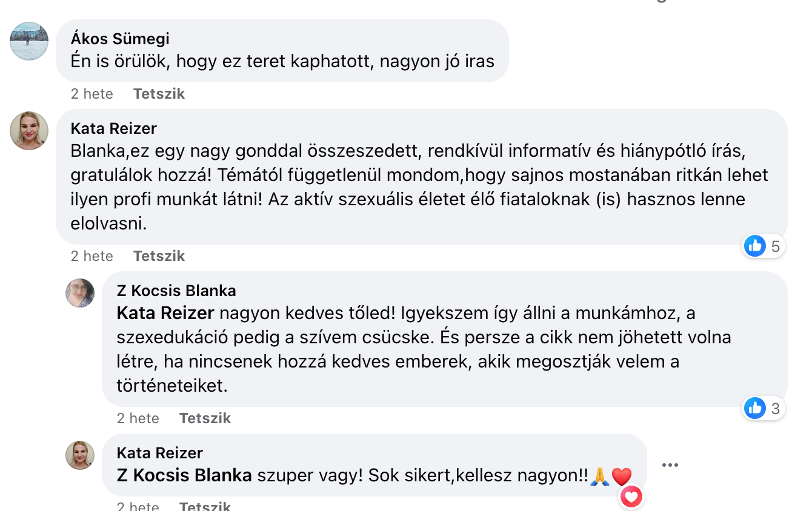Click the heart reaction on Kata's last reply
This screenshot has height=511, width=812.
[x=631, y=497]
